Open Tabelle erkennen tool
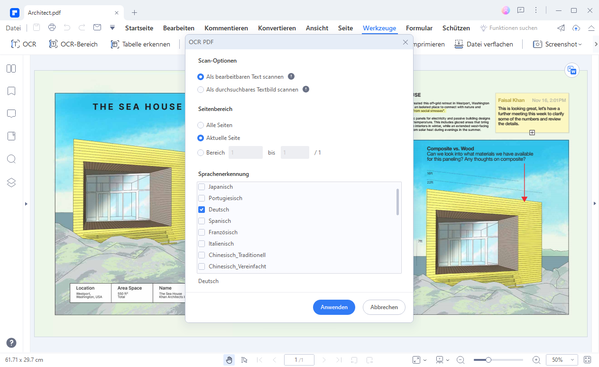The image size is (599, 367). point(140,44)
